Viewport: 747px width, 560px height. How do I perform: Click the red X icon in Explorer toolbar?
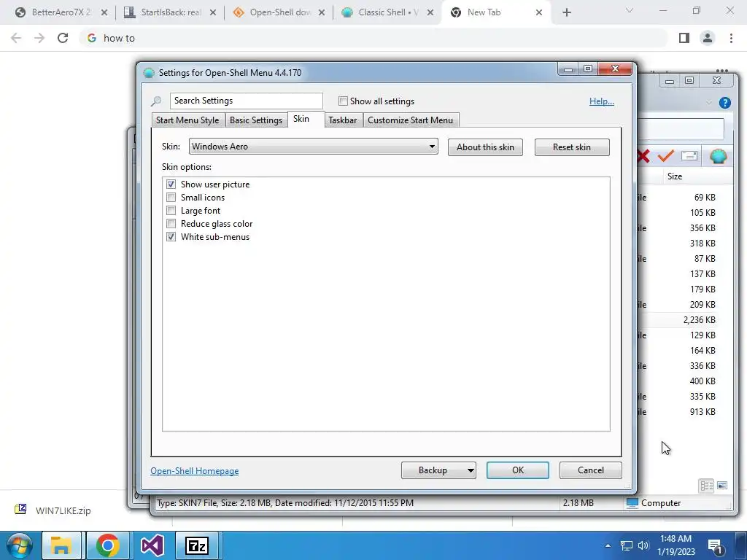[643, 156]
